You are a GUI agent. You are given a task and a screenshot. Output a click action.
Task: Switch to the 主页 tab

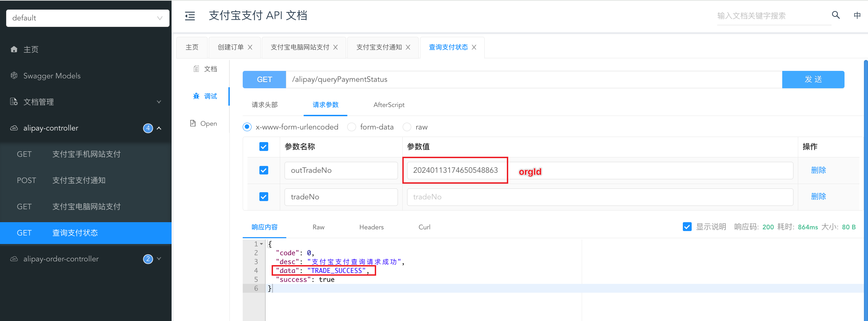[192, 47]
